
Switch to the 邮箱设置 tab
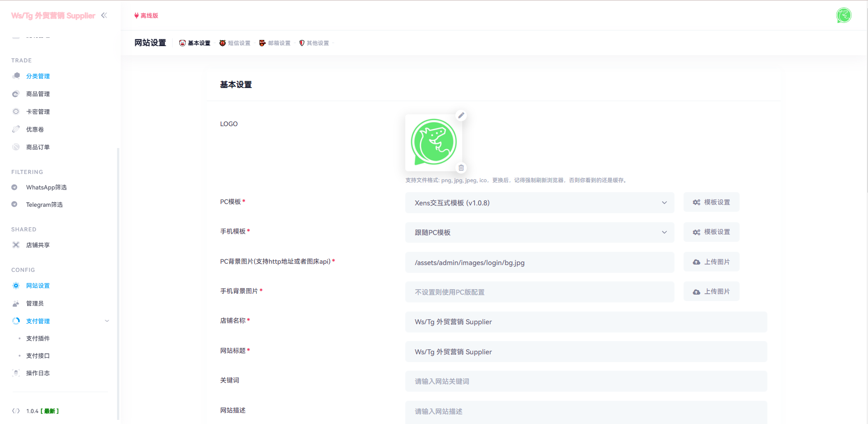(x=275, y=43)
